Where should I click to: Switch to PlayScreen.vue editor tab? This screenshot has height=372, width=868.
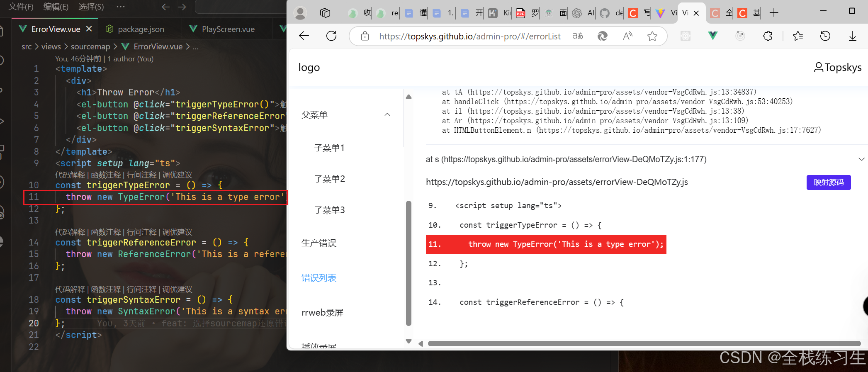click(x=222, y=29)
